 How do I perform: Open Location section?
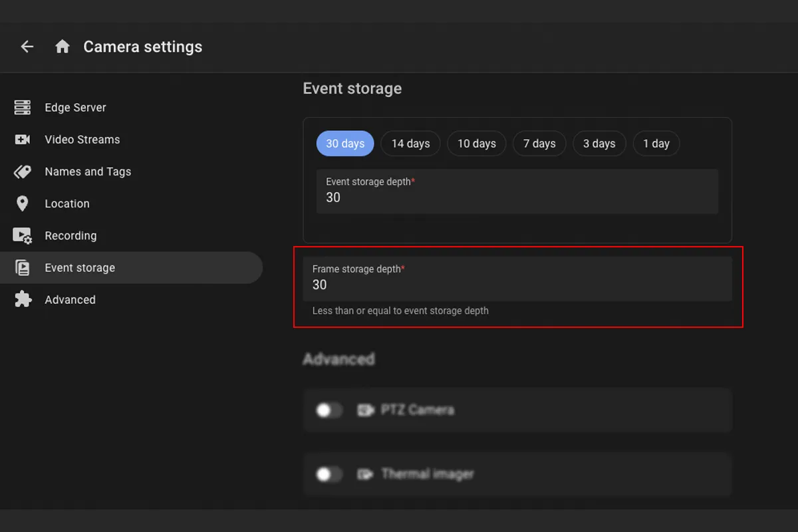[x=132, y=203]
